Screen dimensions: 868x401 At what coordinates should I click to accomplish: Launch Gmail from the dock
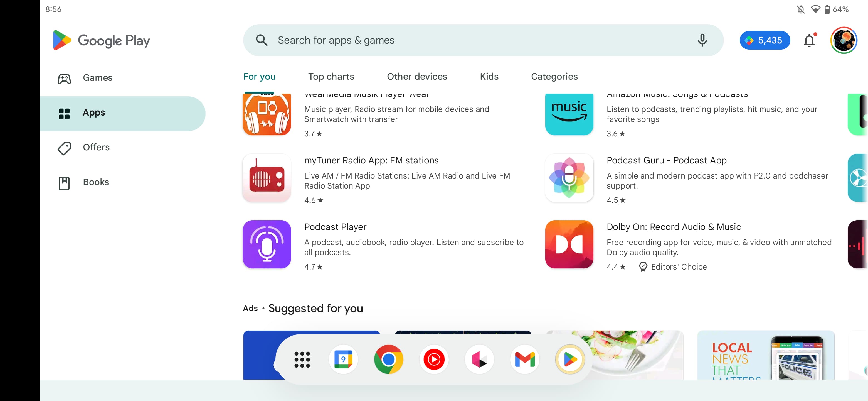coord(525,359)
